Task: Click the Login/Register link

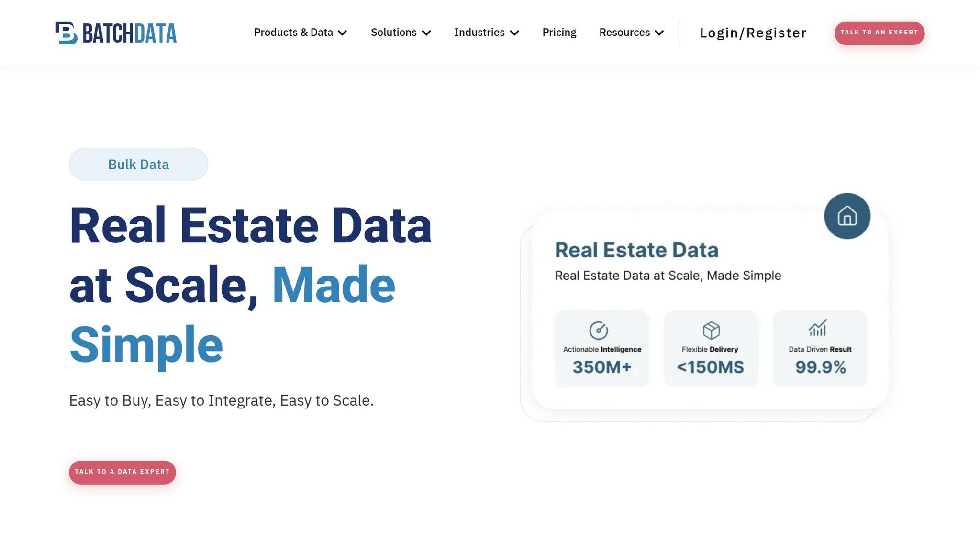Action: pyautogui.click(x=753, y=33)
